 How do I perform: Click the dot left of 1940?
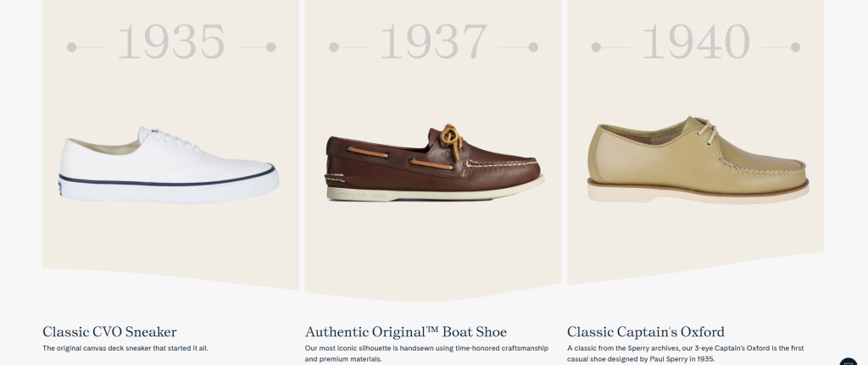click(596, 47)
